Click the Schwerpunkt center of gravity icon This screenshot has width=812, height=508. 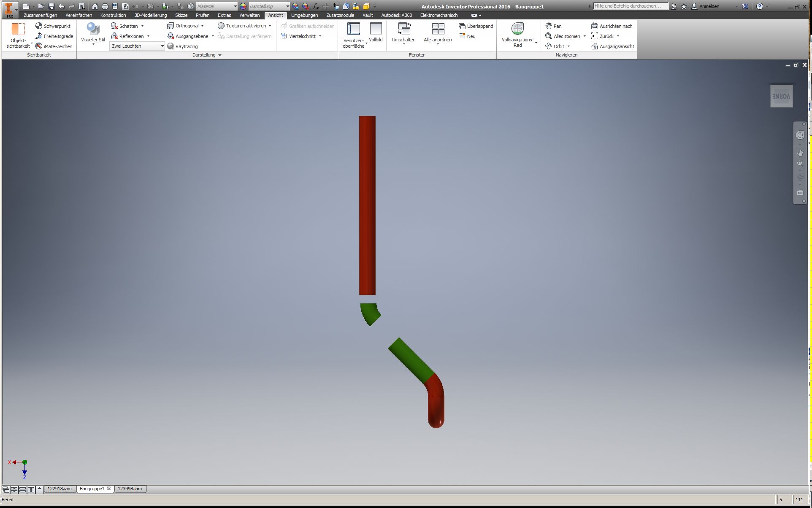point(39,26)
